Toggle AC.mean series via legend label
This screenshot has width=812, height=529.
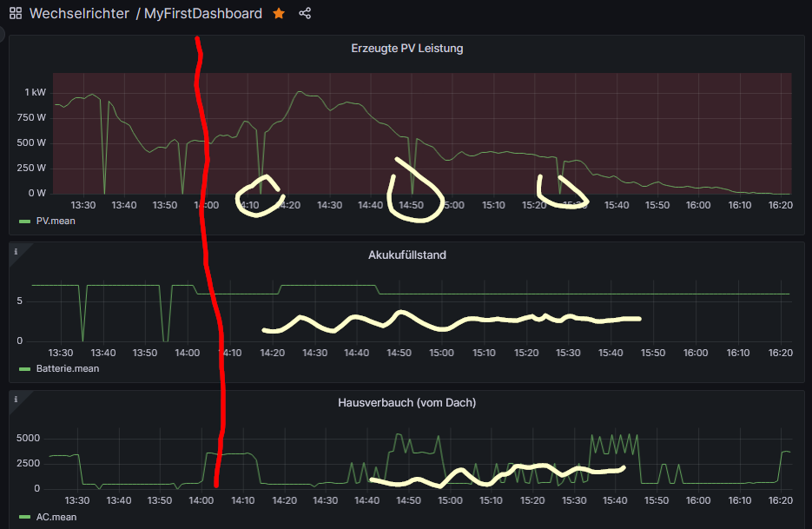56,517
